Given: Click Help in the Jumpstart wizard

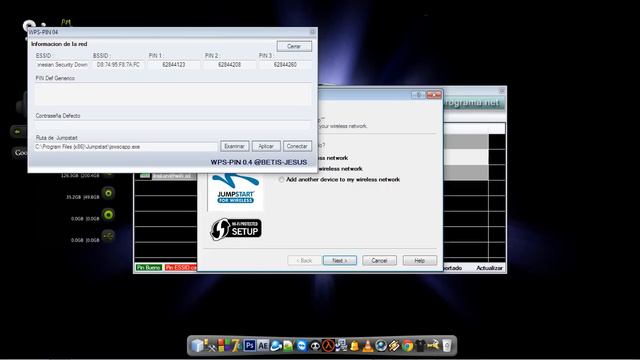Looking at the screenshot, I should point(420,260).
